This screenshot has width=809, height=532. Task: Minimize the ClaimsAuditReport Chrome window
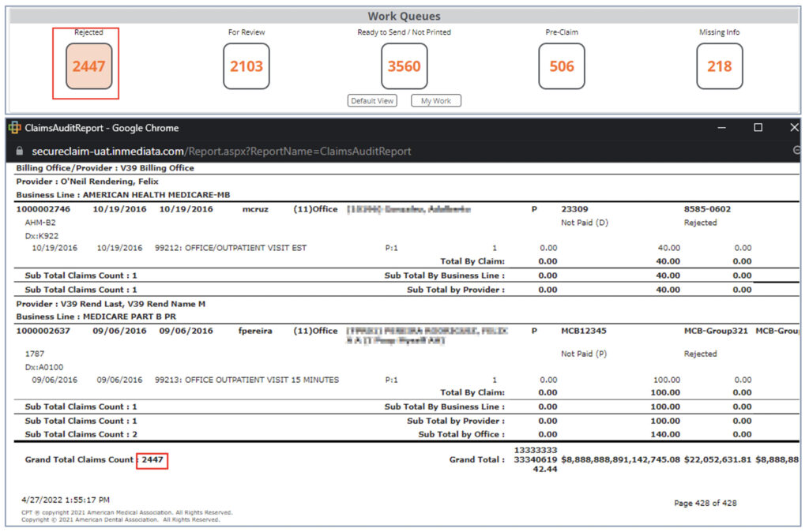[721, 128]
